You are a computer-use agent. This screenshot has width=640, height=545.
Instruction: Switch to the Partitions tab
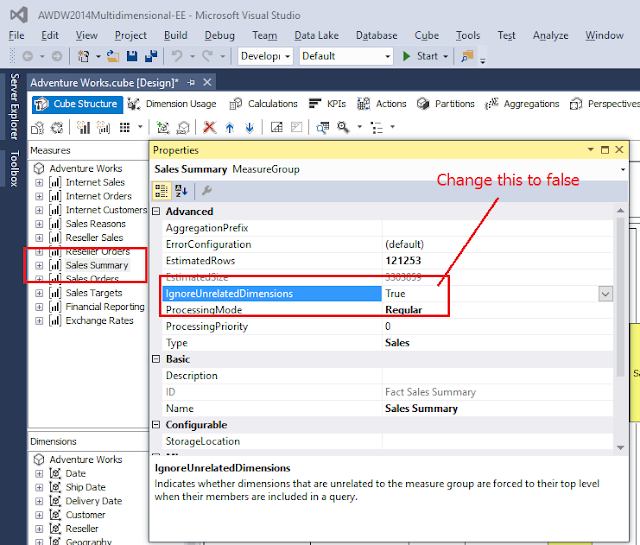coord(446,104)
